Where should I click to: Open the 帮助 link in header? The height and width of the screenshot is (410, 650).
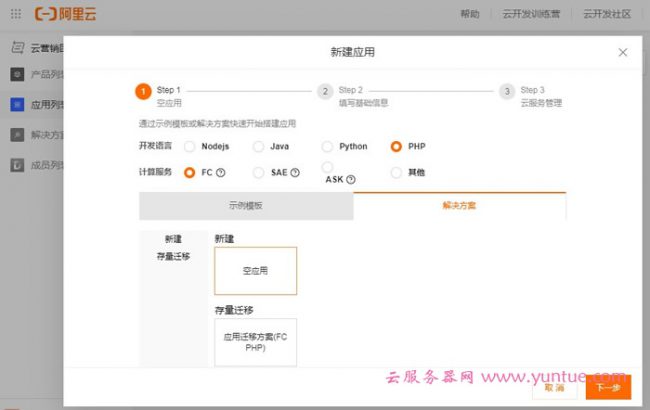(469, 14)
